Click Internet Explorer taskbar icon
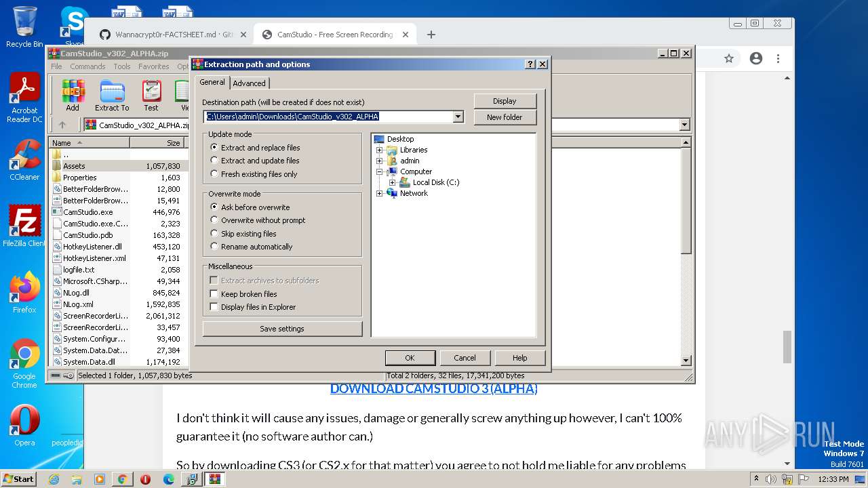 (x=54, y=479)
